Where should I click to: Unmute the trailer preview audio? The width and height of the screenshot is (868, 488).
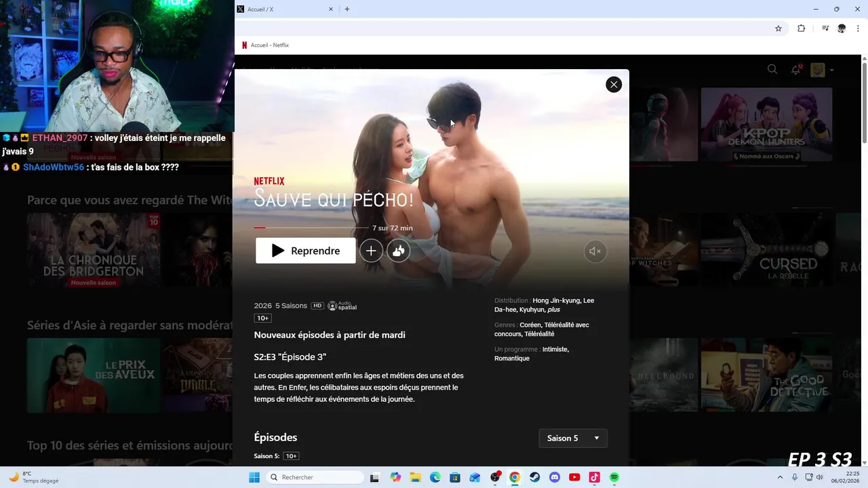[x=595, y=251]
